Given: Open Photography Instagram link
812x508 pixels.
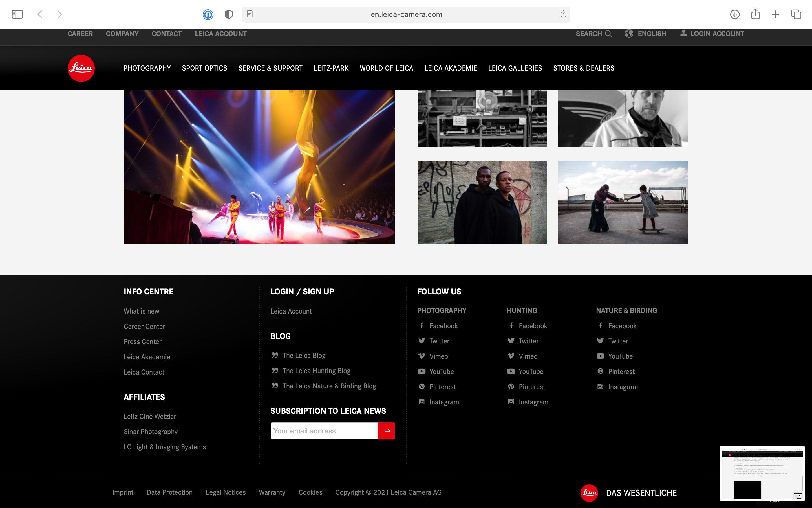Looking at the screenshot, I should (x=438, y=402).
